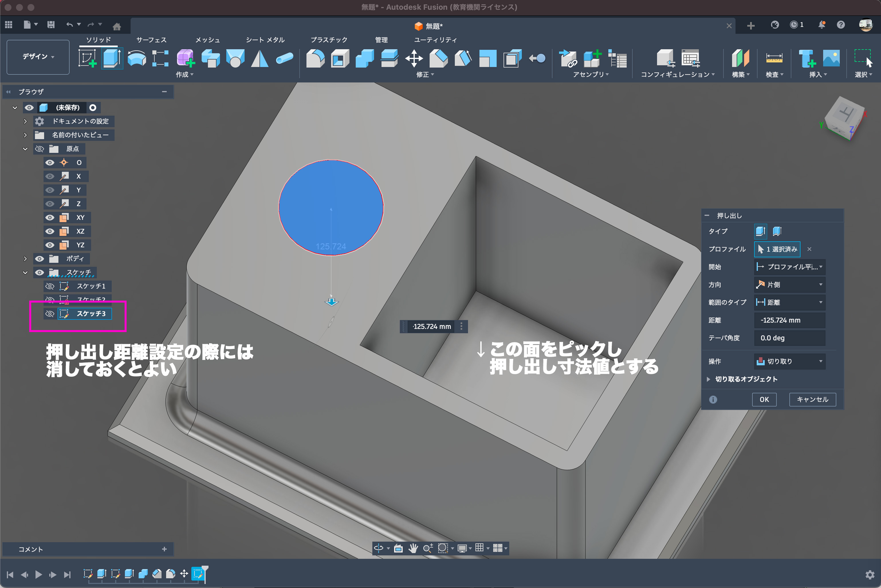The image size is (881, 588).
Task: Open the 操作 切り取り dropdown
Action: tap(789, 361)
